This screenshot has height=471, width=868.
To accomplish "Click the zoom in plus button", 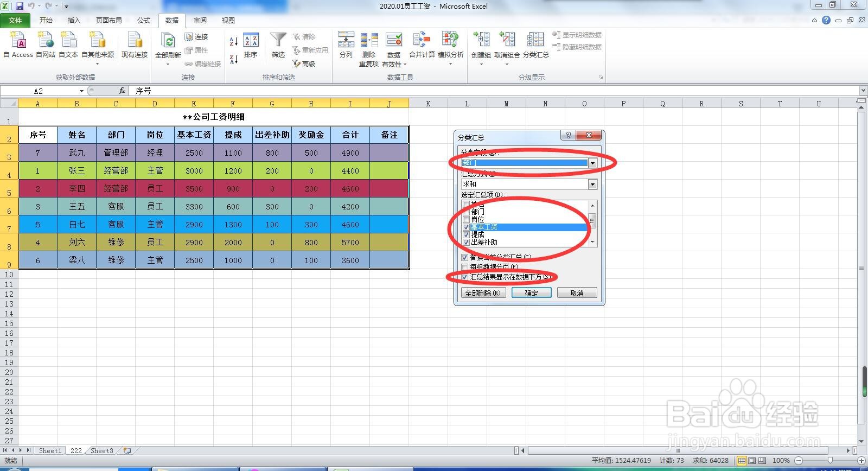I will [x=861, y=460].
